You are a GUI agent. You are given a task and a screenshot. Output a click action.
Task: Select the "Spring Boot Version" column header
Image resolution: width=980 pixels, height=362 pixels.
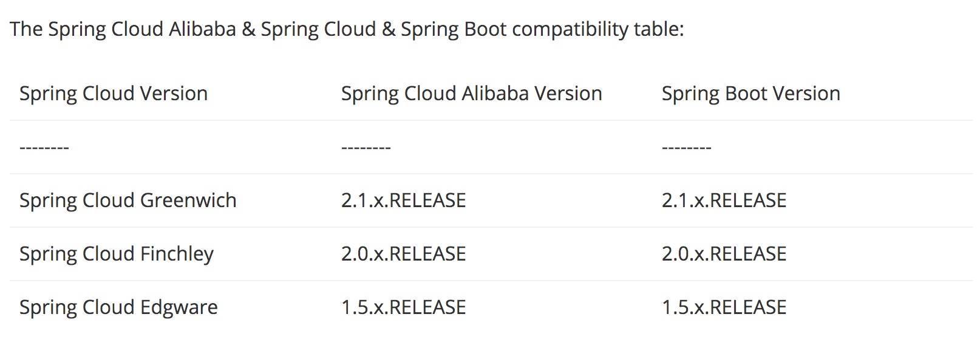click(750, 94)
